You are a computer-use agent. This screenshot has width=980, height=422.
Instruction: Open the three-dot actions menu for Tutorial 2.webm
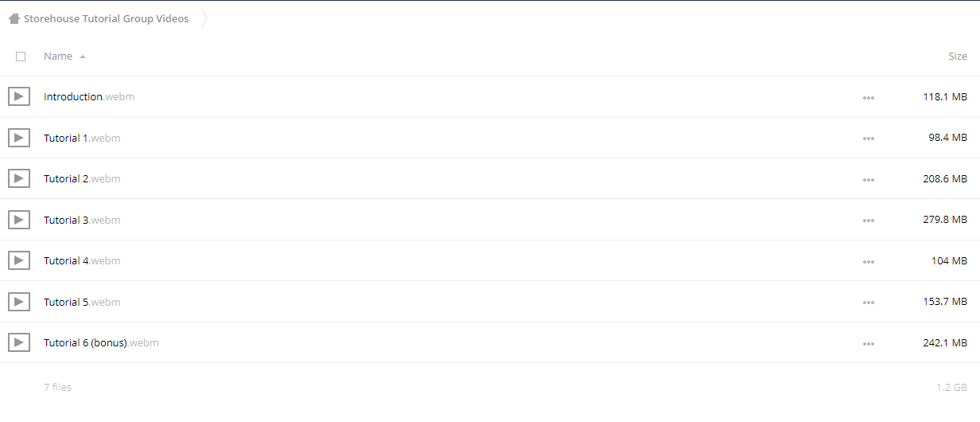869,180
